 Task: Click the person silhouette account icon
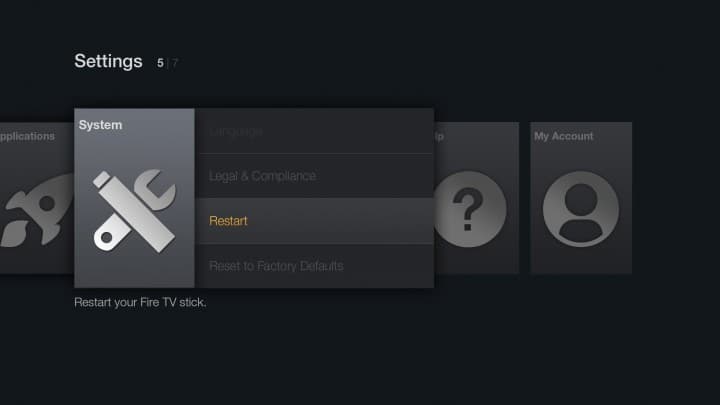click(580, 209)
